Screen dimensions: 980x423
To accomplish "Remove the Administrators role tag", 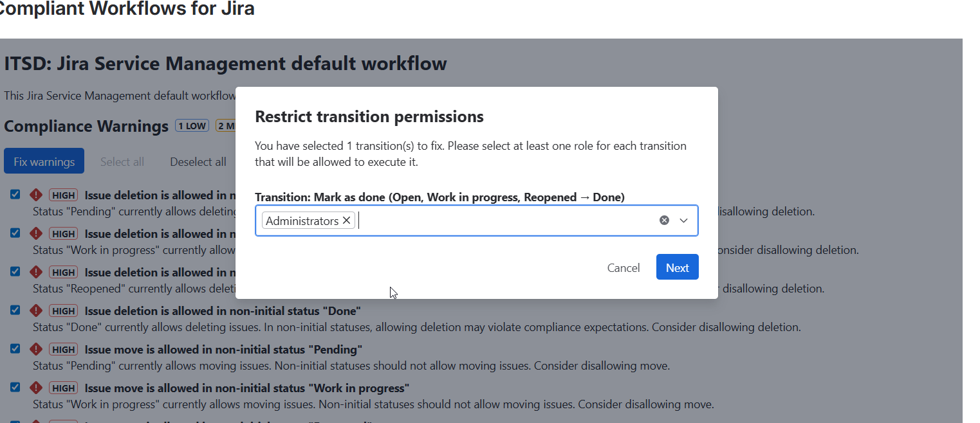I will tap(346, 221).
